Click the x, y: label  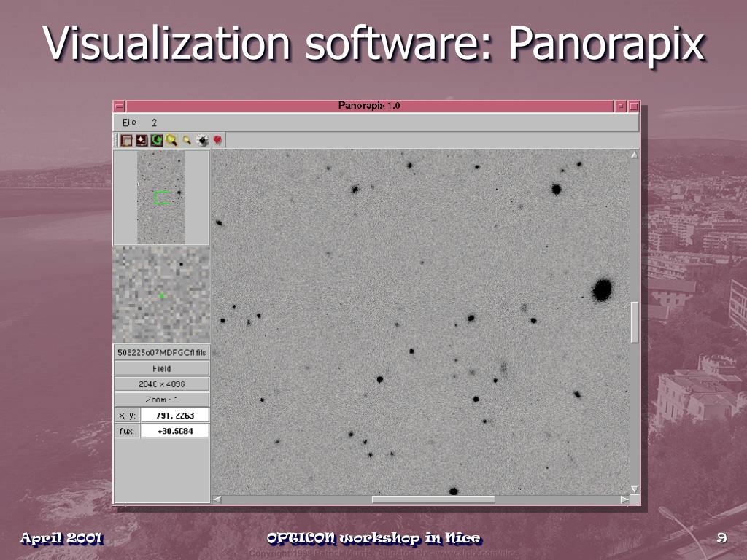(127, 415)
